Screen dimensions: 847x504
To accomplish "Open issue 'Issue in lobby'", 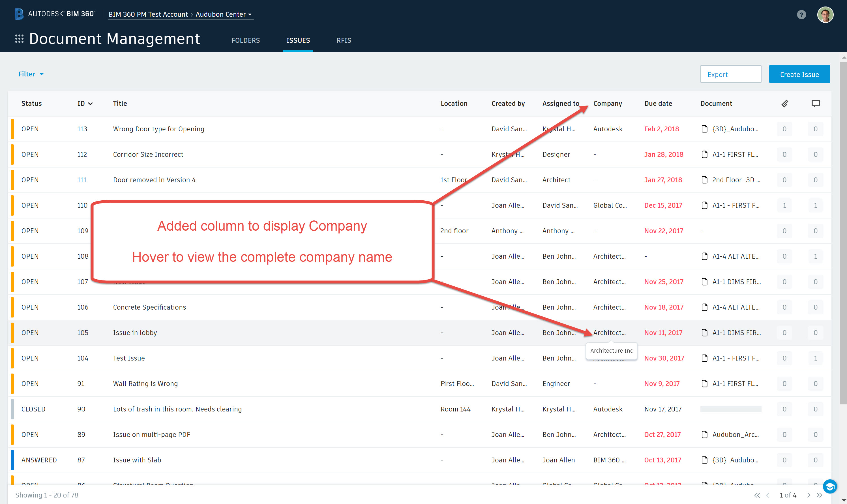I will click(135, 333).
